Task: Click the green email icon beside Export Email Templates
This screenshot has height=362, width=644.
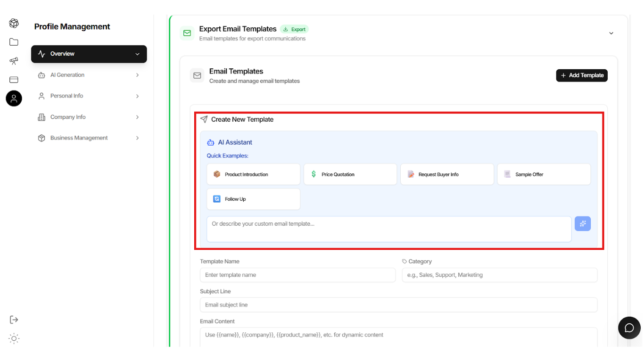Action: 187,33
